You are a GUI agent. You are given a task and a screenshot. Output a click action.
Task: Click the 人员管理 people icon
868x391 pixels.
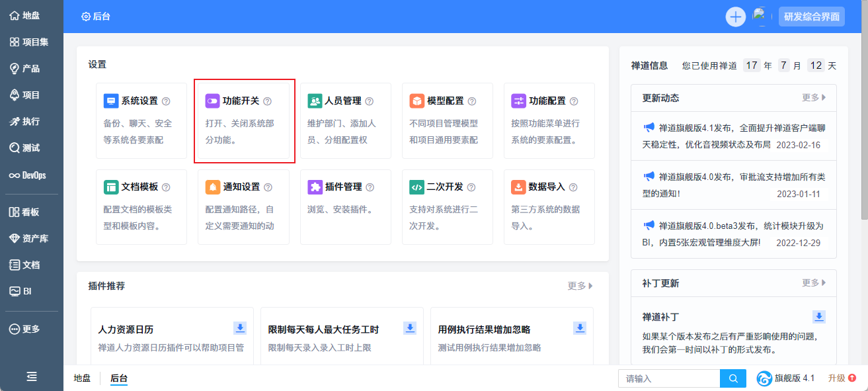(315, 101)
